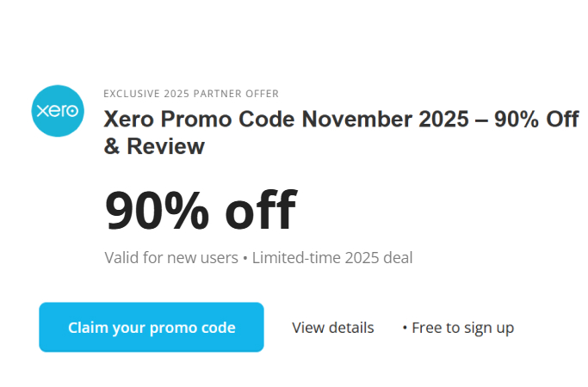Click the Valid for new users text
Image resolution: width=588 pixels, height=387 pixels.
pos(170,257)
